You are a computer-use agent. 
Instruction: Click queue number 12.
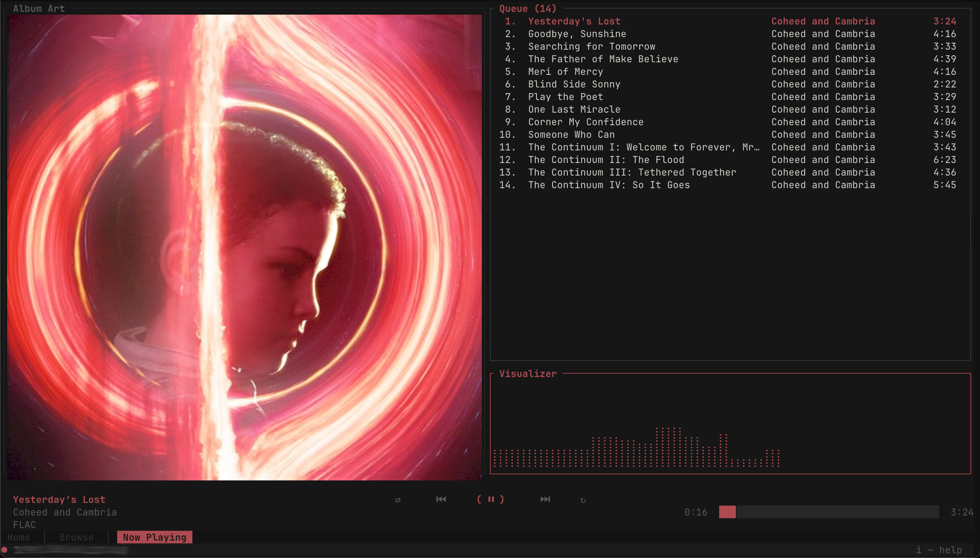point(507,160)
